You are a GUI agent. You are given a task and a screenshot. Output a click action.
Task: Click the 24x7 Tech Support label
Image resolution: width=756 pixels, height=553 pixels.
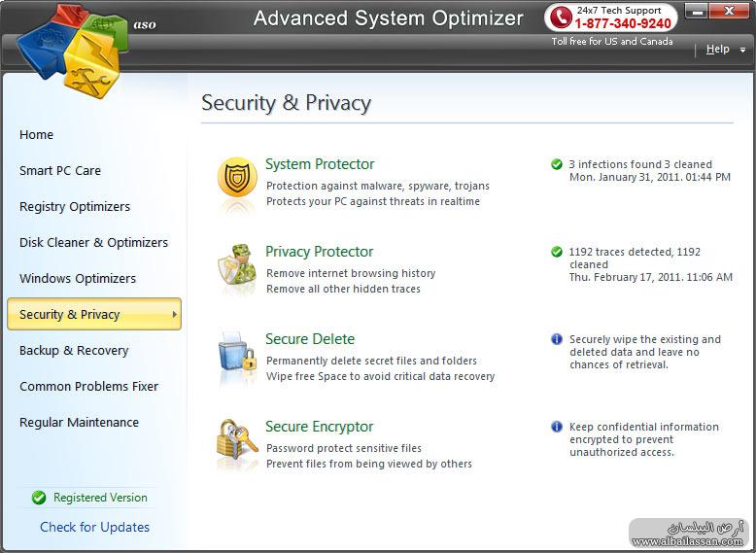(619, 10)
